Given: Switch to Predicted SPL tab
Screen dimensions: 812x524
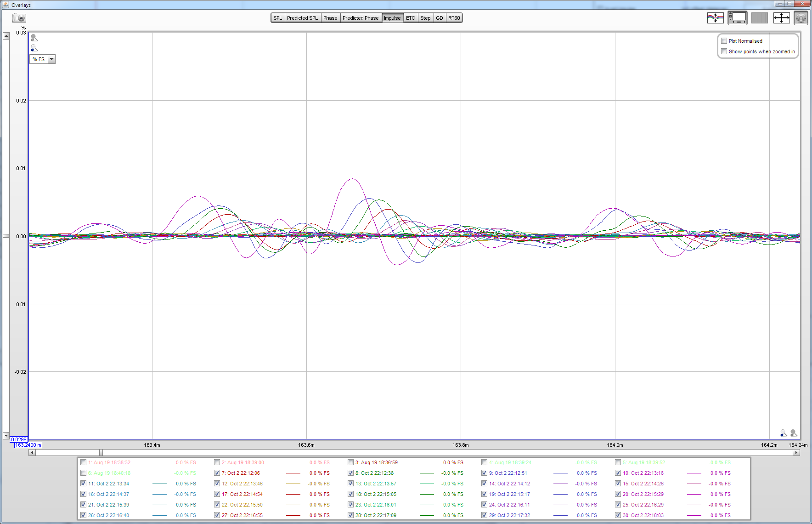Looking at the screenshot, I should tap(302, 18).
